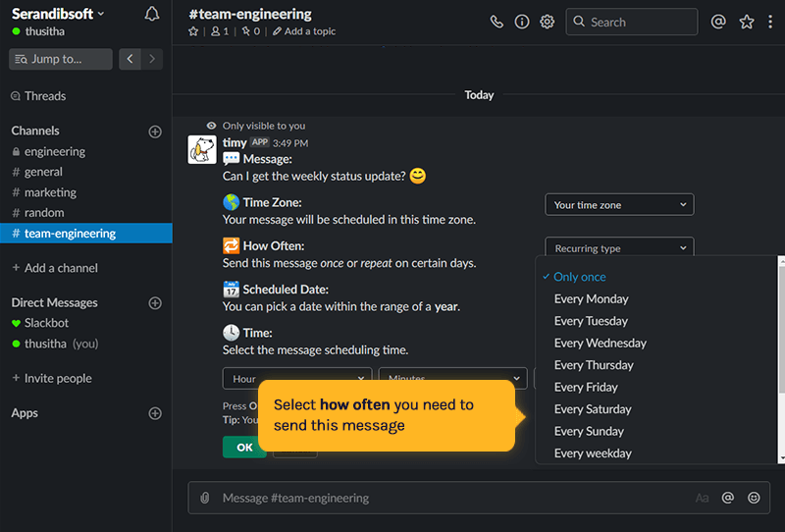
Task: Start a call with the phone icon
Action: [x=497, y=22]
